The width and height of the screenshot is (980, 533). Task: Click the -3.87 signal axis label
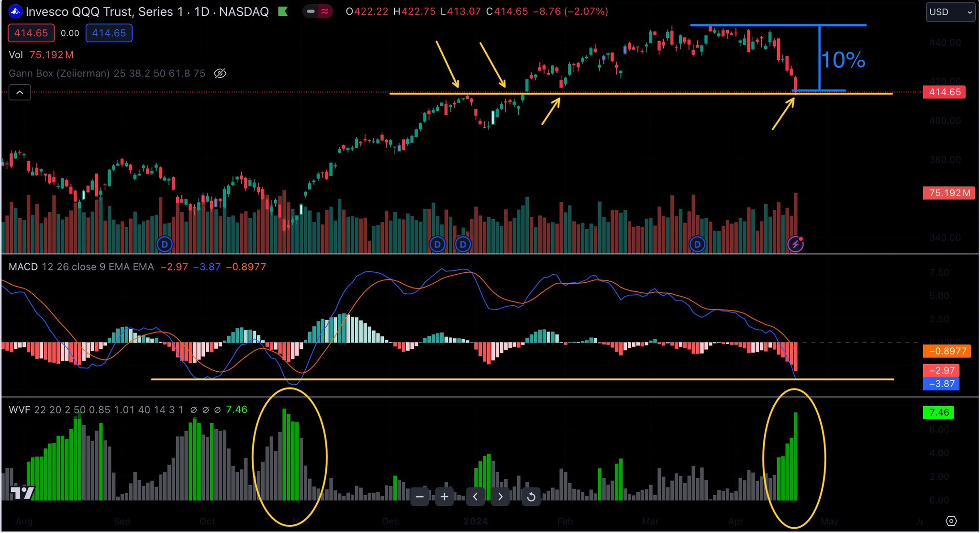tap(941, 384)
